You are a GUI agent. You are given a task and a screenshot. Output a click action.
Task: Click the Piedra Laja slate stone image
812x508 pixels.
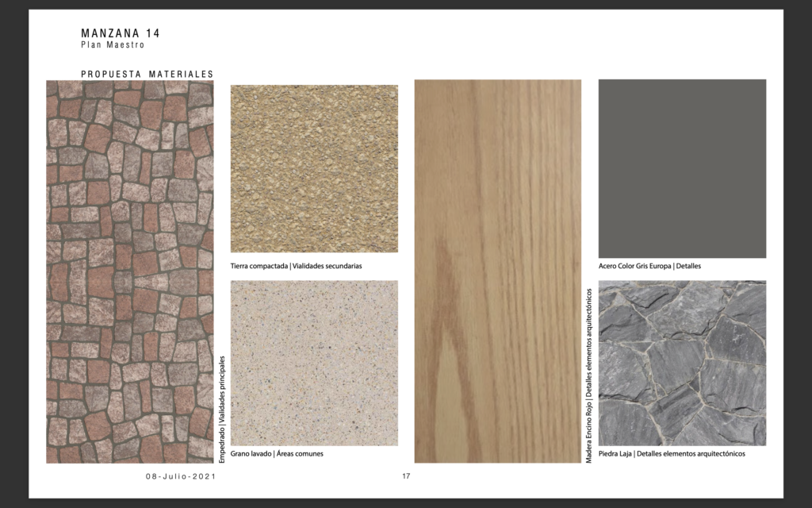[682, 363]
